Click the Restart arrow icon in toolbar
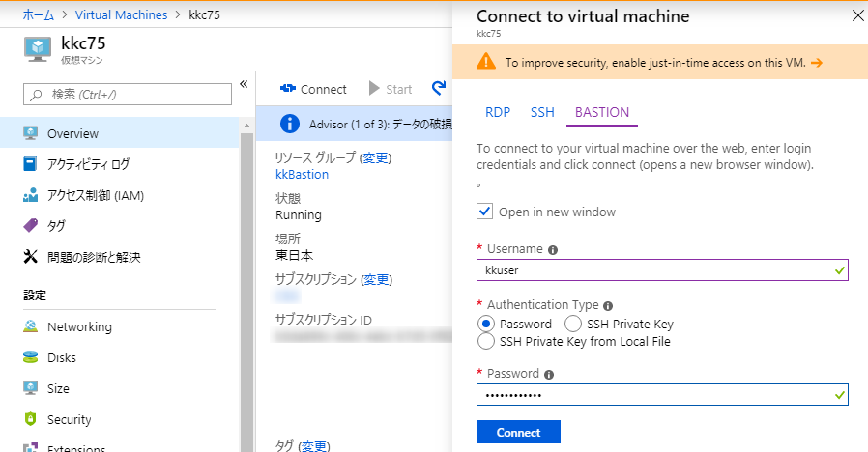Screen dimensions: 868x452 pos(439,88)
